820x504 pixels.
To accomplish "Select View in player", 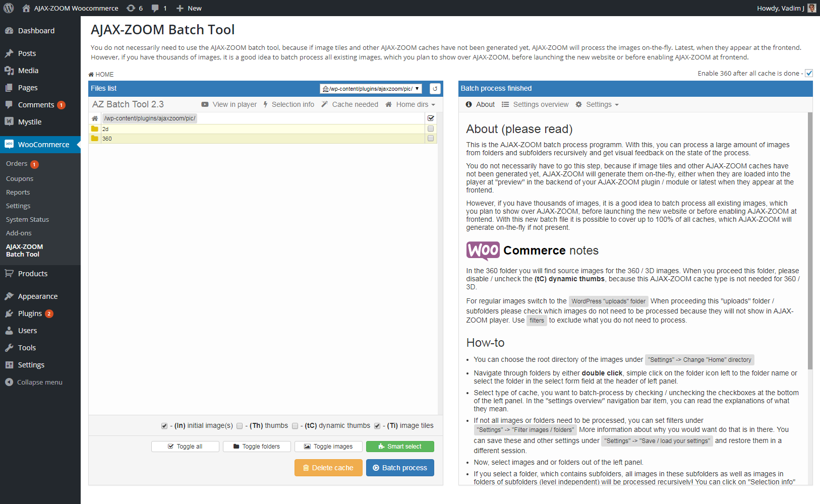I will tap(229, 104).
